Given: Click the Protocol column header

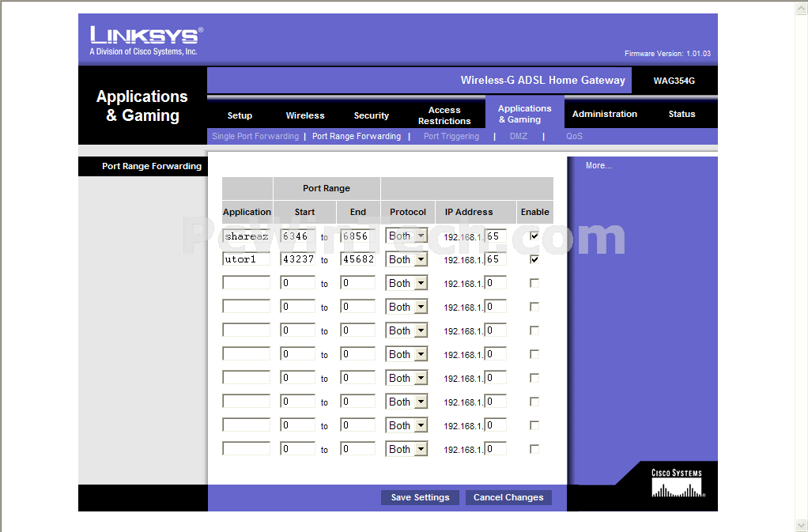Looking at the screenshot, I should coord(408,212).
